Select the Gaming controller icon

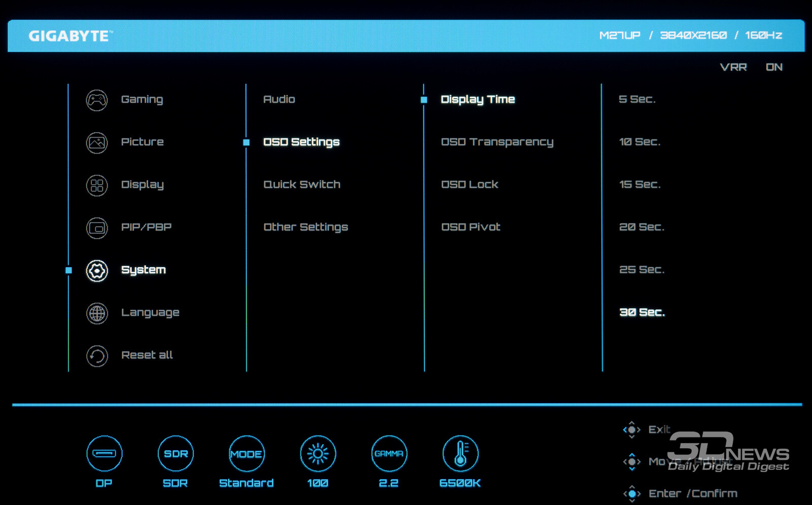click(x=96, y=100)
